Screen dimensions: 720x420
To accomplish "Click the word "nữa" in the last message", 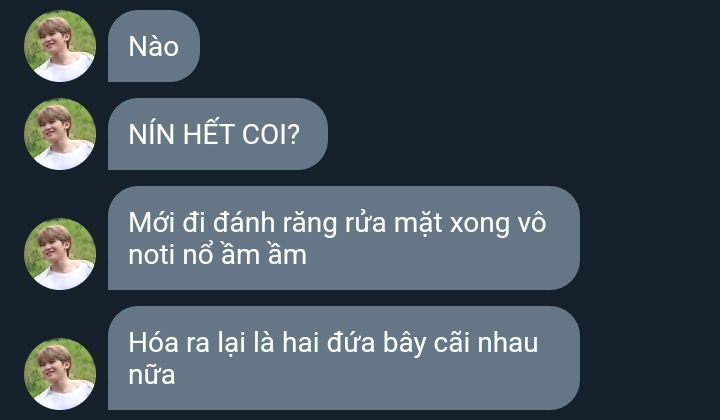I will click(x=152, y=374).
